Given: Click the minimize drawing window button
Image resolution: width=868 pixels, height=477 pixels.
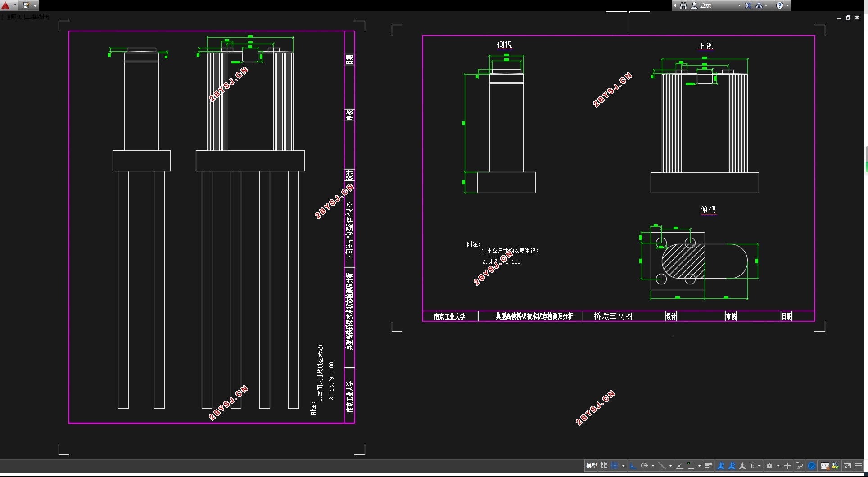Looking at the screenshot, I should click(839, 18).
